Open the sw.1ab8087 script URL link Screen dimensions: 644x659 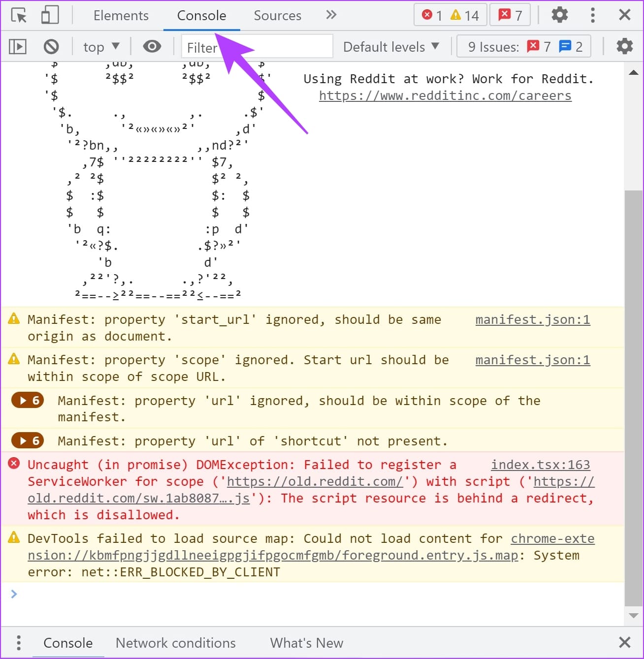tap(139, 498)
